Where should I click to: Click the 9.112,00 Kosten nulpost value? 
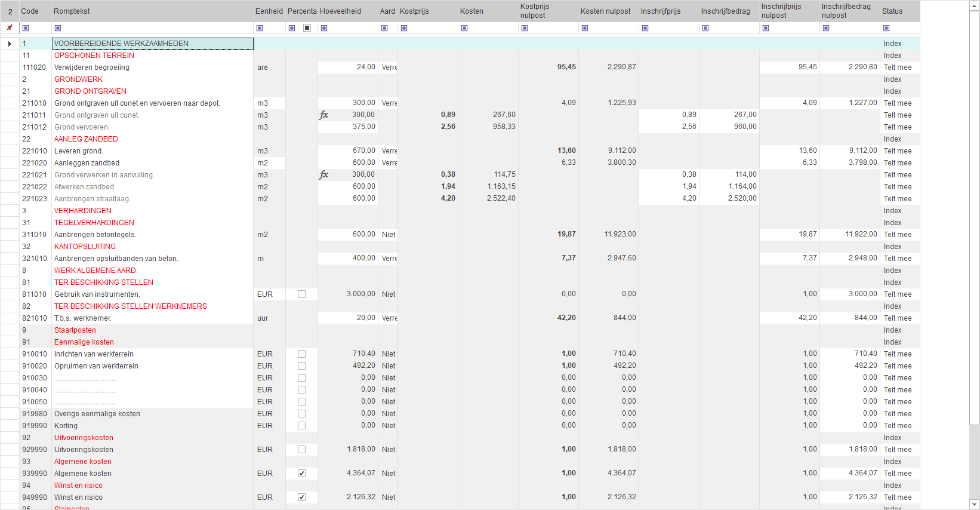[621, 150]
